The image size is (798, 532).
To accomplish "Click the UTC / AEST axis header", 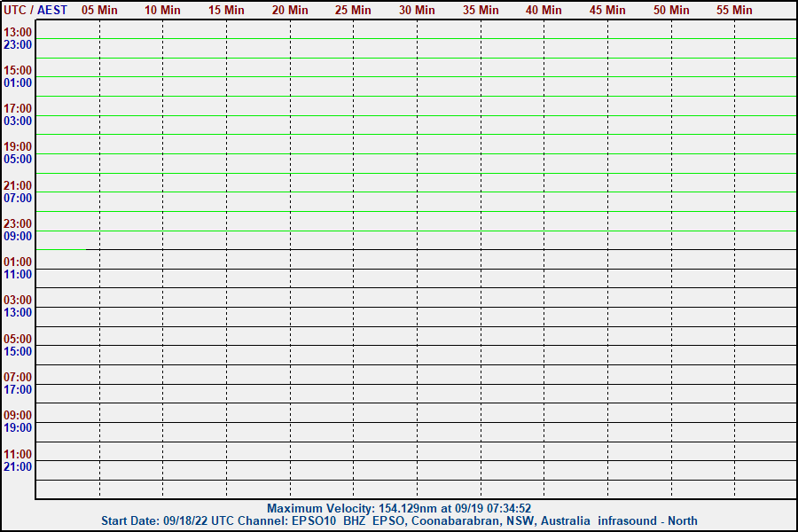I will [x=35, y=10].
